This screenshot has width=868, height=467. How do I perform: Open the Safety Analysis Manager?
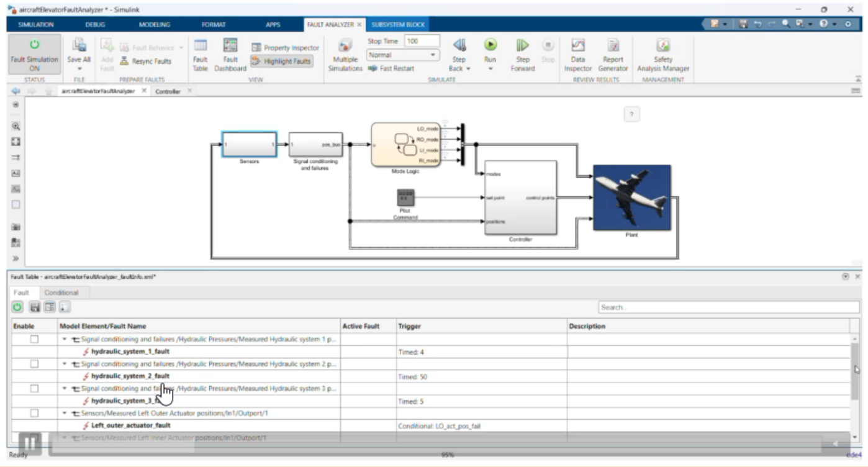pyautogui.click(x=662, y=46)
